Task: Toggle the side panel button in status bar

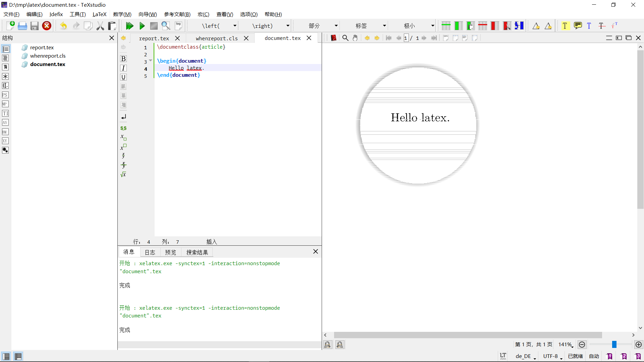Action: [x=6, y=356]
